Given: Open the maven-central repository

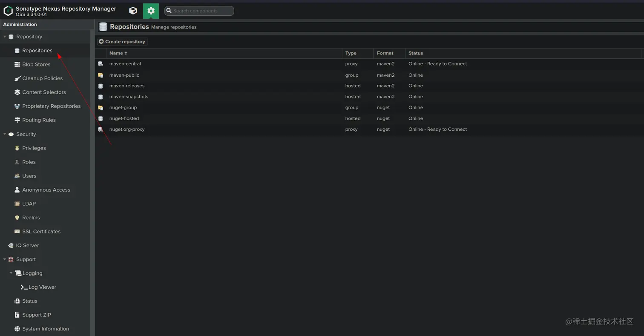Looking at the screenshot, I should click(125, 63).
